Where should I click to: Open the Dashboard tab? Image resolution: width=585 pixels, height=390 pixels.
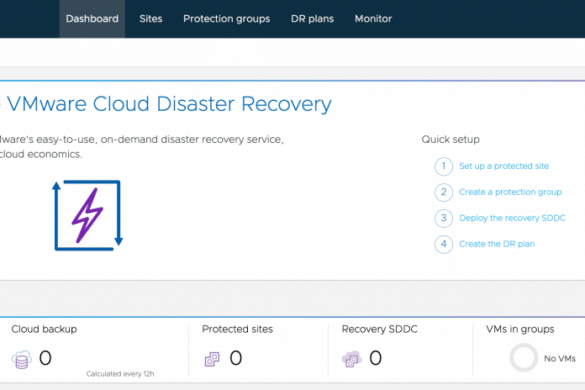pyautogui.click(x=92, y=19)
